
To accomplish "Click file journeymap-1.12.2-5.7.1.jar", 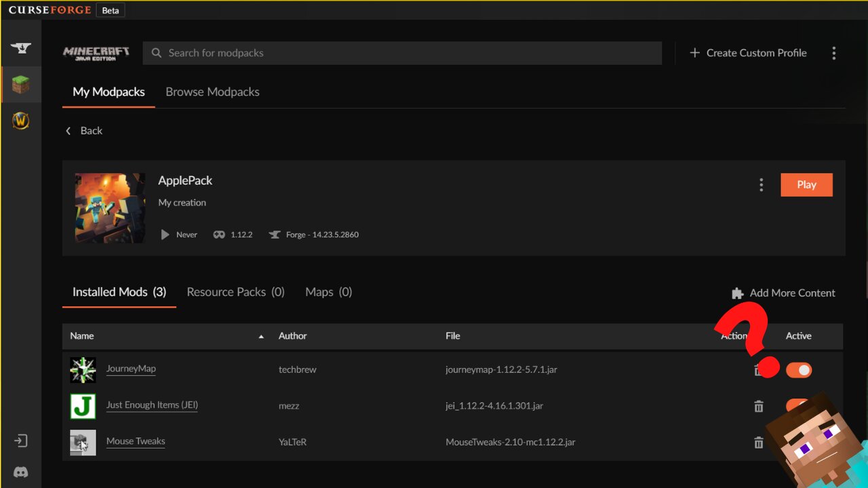I will tap(501, 370).
